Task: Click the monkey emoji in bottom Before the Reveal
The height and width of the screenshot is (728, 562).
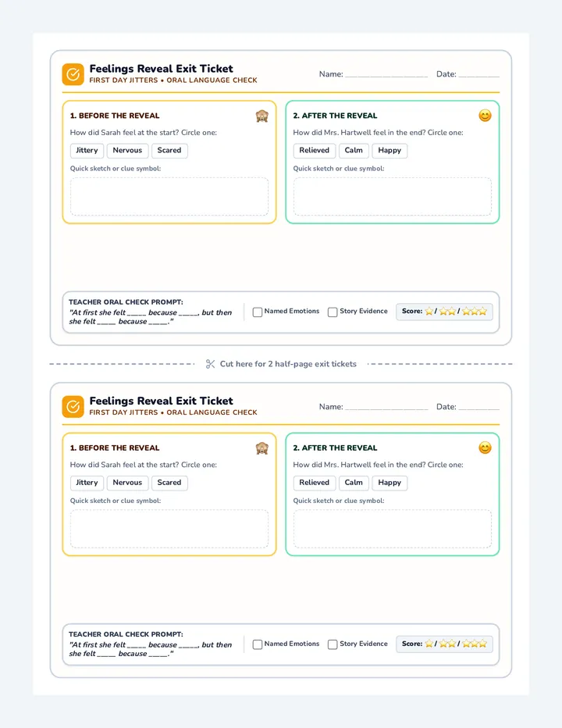Action: pyautogui.click(x=262, y=448)
